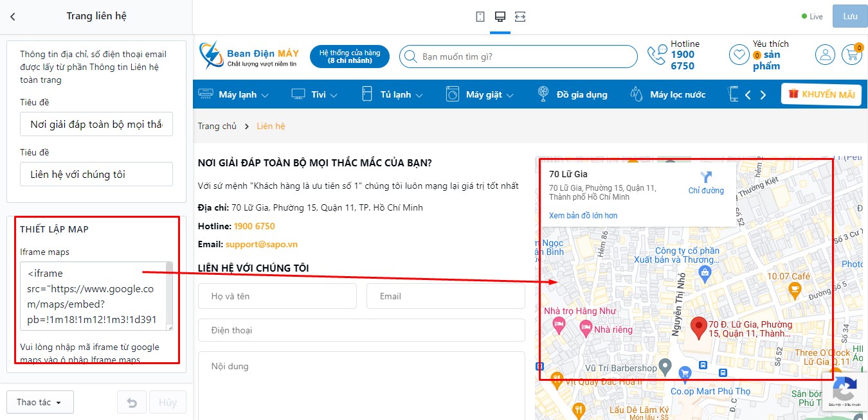The image size is (868, 420).
Task: Click the search magnifier icon
Action: tap(411, 57)
